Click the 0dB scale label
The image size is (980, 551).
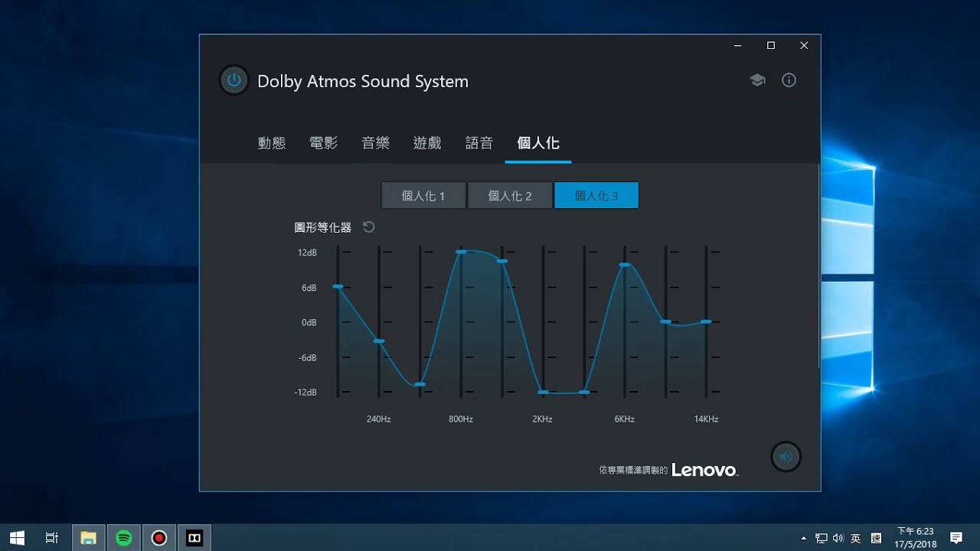[309, 322]
